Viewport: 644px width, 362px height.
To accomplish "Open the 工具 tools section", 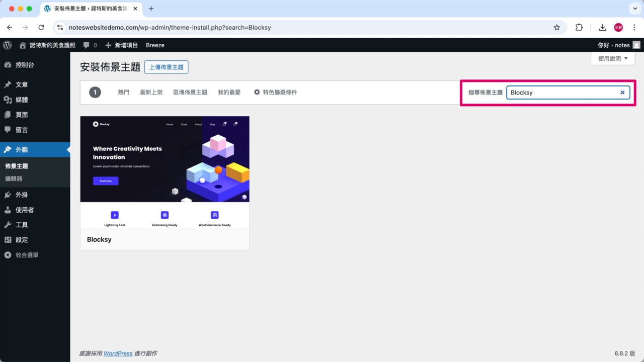I will coord(22,225).
